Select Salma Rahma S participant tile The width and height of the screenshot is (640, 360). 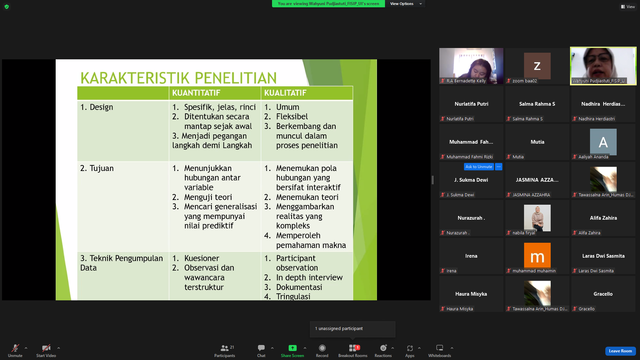(537, 104)
